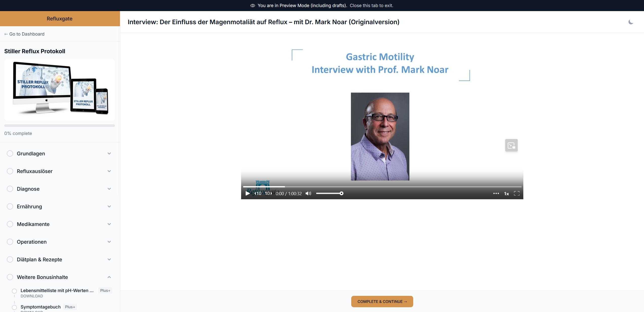
Task: Go to Dashboard link
Action: point(24,34)
